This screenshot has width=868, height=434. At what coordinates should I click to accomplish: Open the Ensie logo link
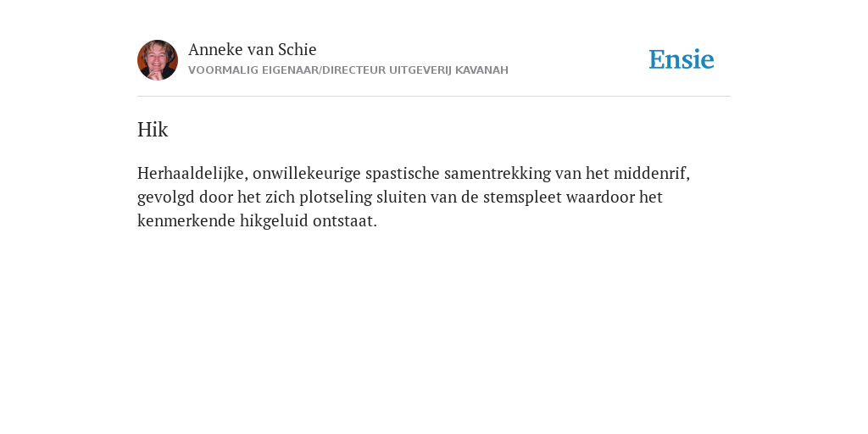point(682,59)
